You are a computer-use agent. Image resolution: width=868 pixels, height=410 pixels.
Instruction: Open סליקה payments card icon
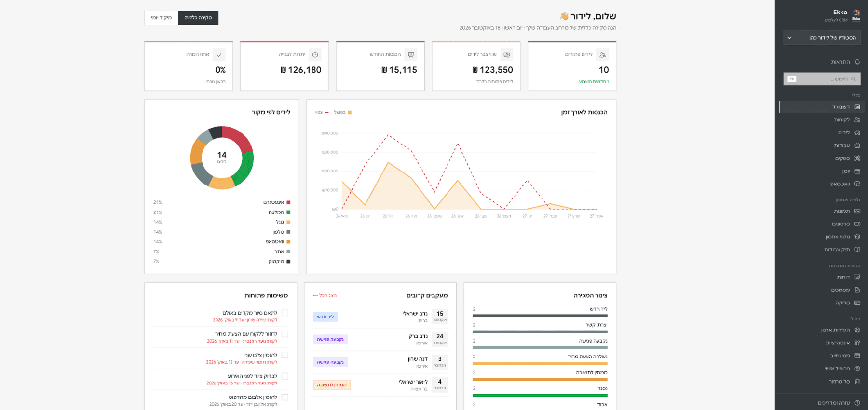[857, 303]
